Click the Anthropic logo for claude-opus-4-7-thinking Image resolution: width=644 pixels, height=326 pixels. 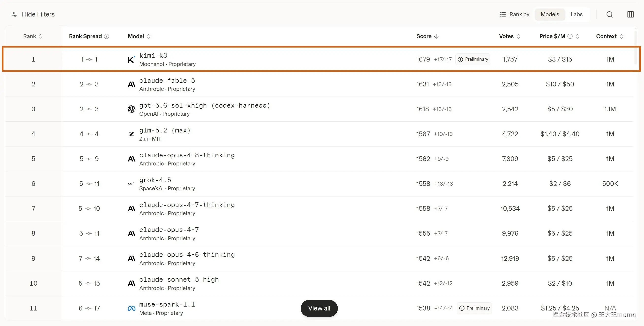click(132, 209)
